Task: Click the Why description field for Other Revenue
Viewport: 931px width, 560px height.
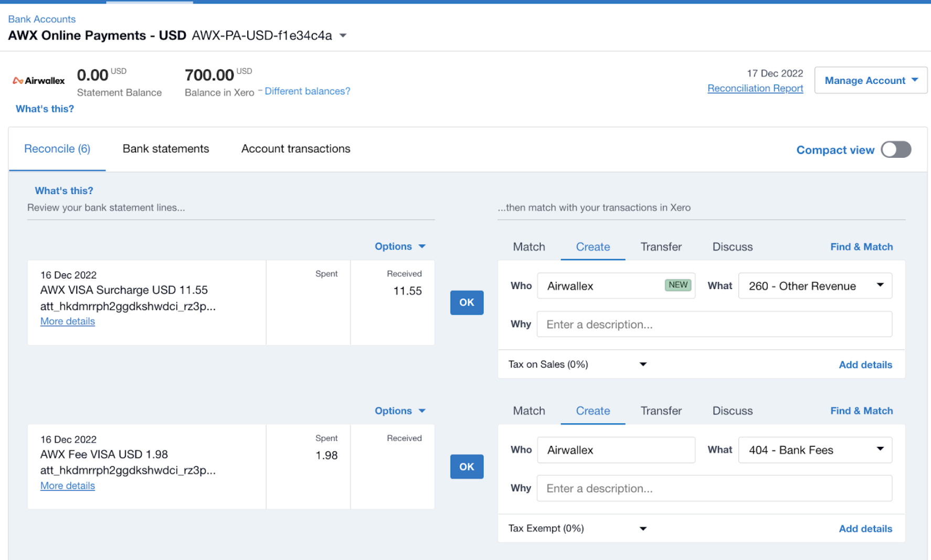Action: click(714, 325)
